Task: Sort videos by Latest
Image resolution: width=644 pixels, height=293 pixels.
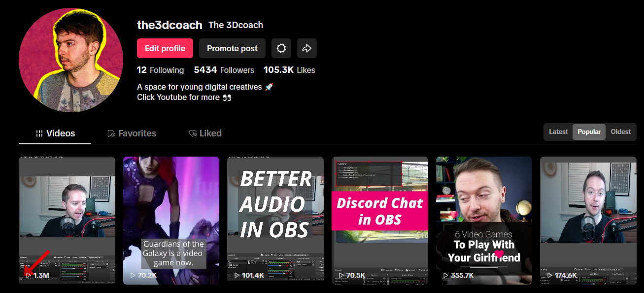Action: pos(558,132)
